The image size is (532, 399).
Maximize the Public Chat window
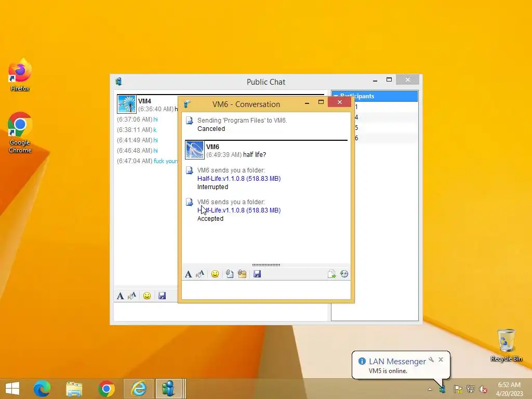point(389,80)
